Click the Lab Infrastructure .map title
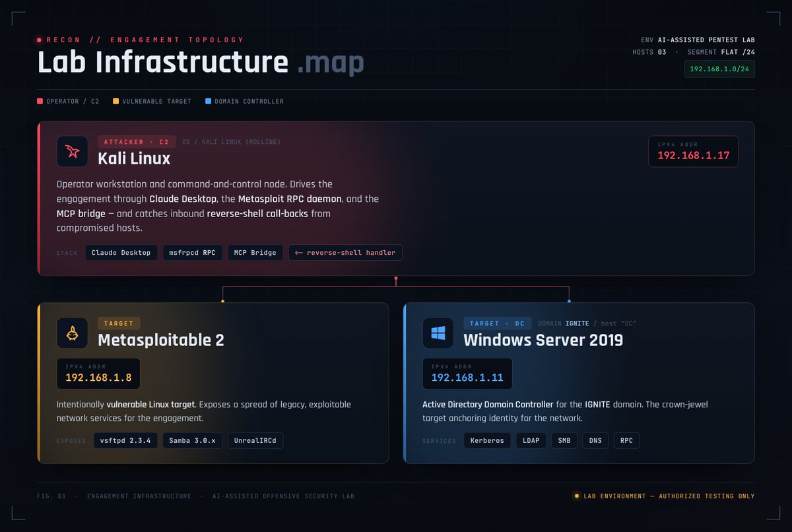This screenshot has height=532, width=792. pyautogui.click(x=201, y=63)
